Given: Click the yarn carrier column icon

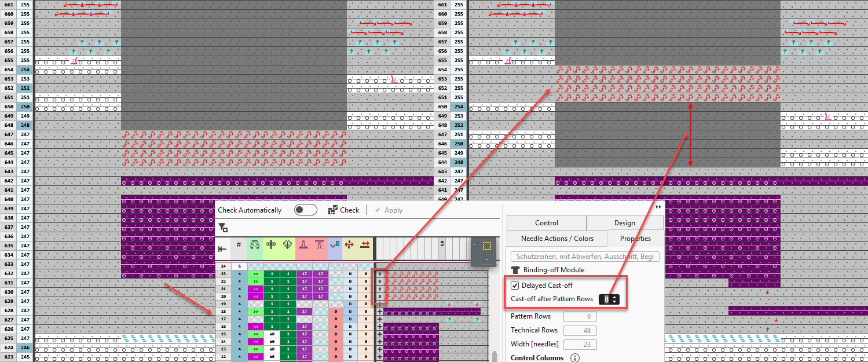Looking at the screenshot, I should click(x=335, y=246).
